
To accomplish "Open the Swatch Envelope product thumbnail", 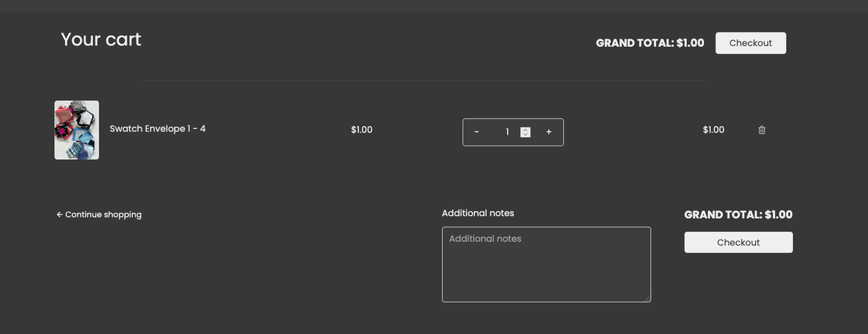I will click(x=77, y=130).
